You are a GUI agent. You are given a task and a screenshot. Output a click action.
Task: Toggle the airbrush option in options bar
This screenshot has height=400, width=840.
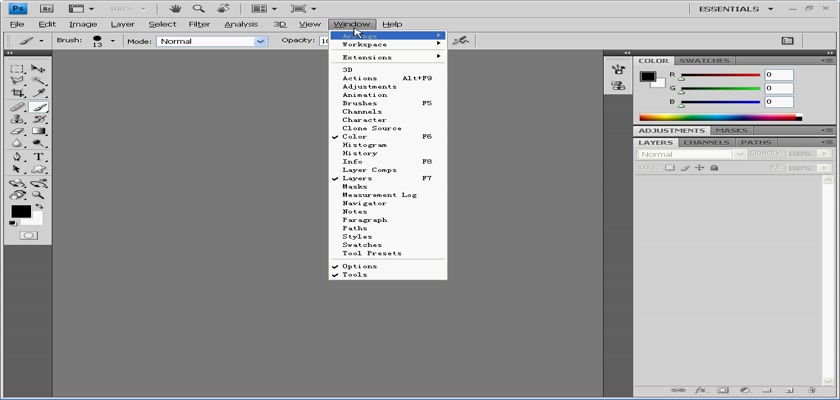pos(460,41)
